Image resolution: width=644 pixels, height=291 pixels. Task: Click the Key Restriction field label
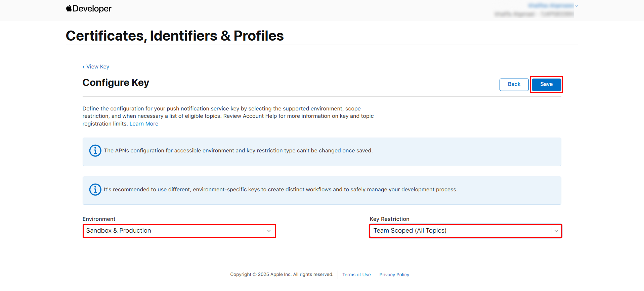click(389, 219)
